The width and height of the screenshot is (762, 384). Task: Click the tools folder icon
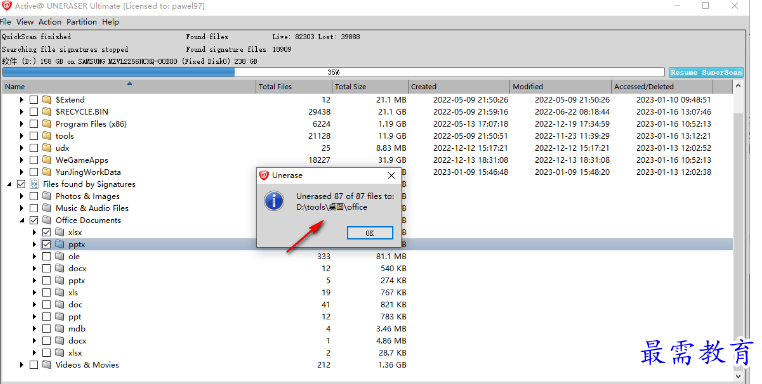pos(47,136)
